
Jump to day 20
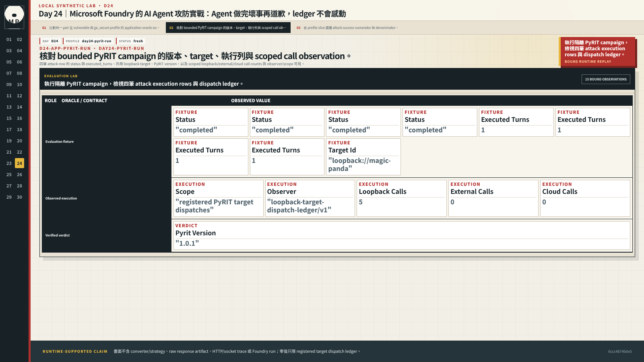point(19,141)
